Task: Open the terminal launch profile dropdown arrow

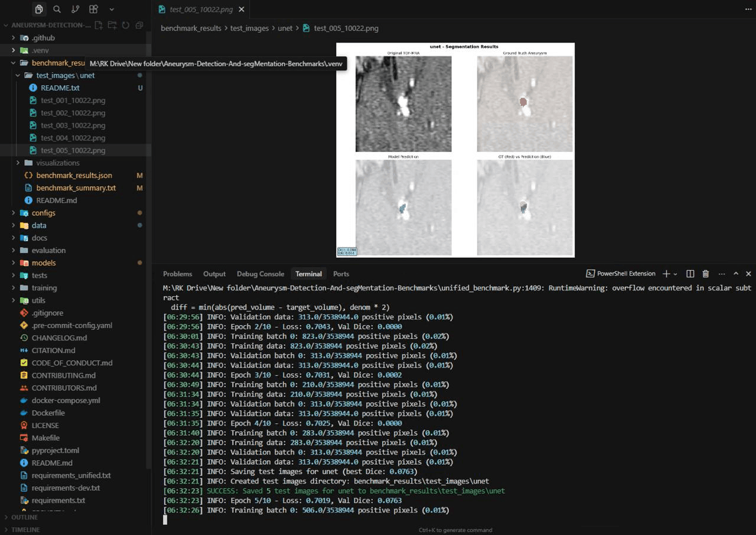Action: 675,274
